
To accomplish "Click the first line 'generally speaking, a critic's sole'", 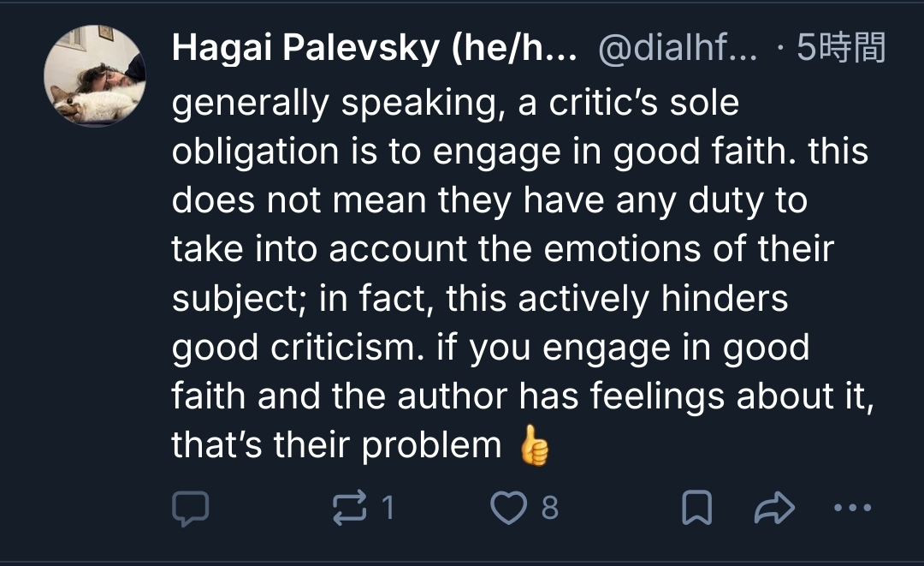I will 455,104.
